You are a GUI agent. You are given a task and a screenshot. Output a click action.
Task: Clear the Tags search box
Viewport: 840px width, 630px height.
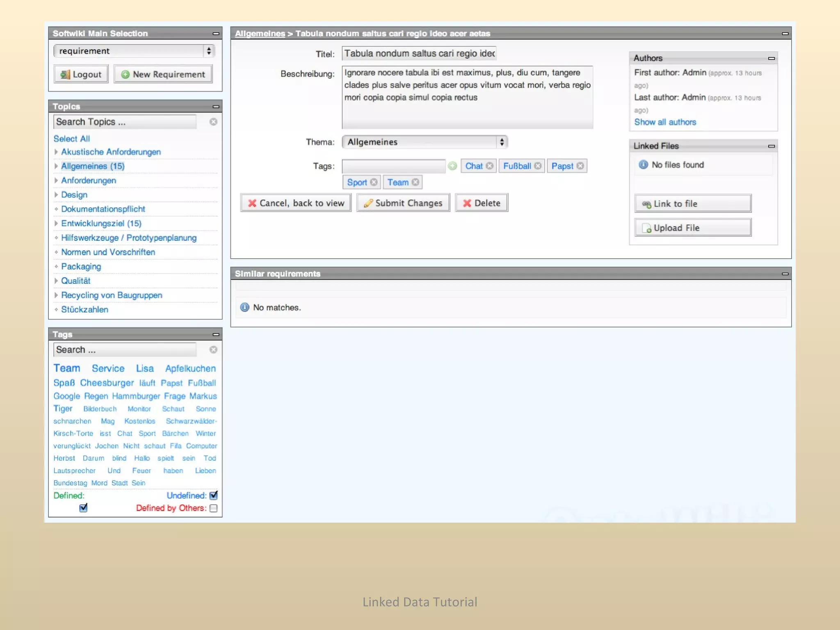(x=213, y=349)
